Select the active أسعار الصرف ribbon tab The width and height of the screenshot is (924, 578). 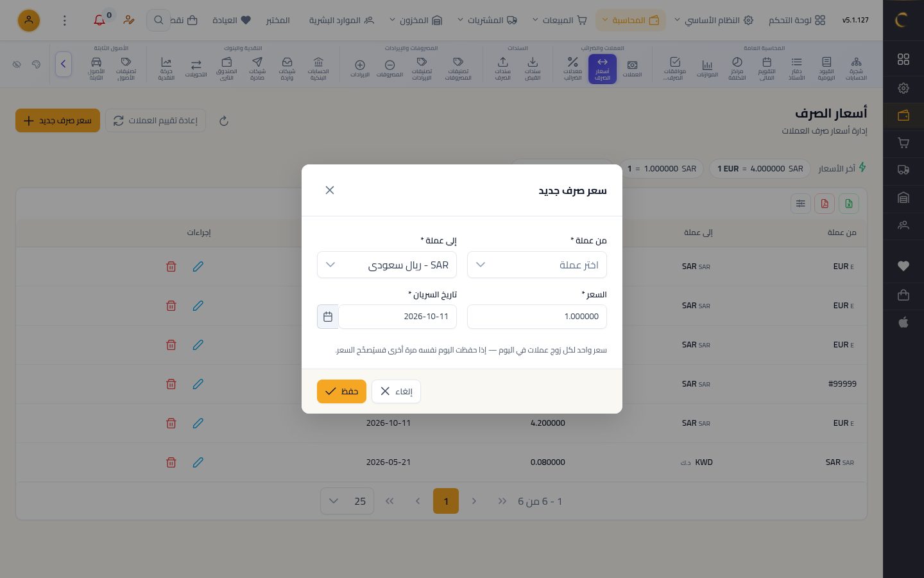pos(602,69)
